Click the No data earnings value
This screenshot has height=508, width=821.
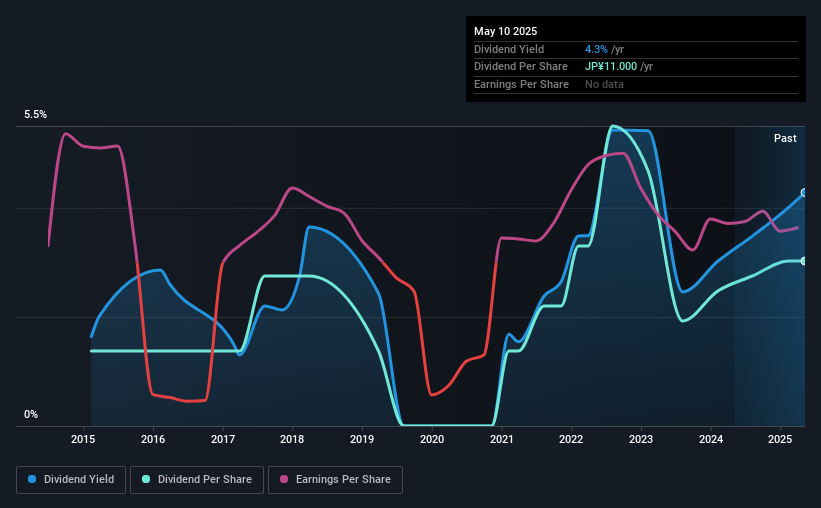pyautogui.click(x=604, y=84)
